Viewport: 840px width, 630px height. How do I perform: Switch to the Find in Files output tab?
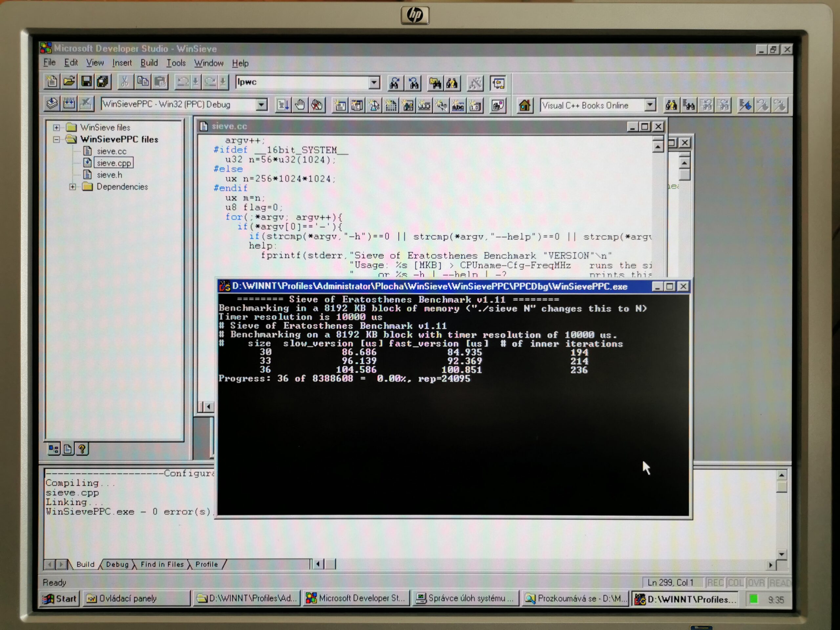click(x=162, y=564)
